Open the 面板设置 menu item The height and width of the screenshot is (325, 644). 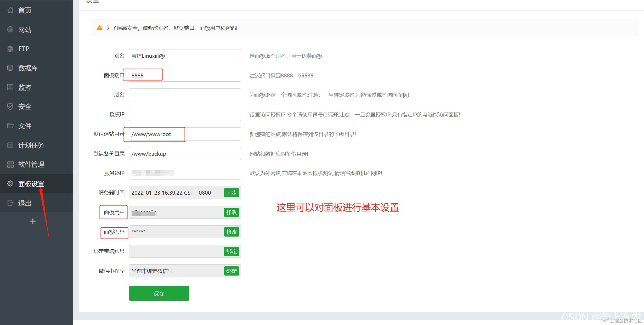tap(31, 184)
